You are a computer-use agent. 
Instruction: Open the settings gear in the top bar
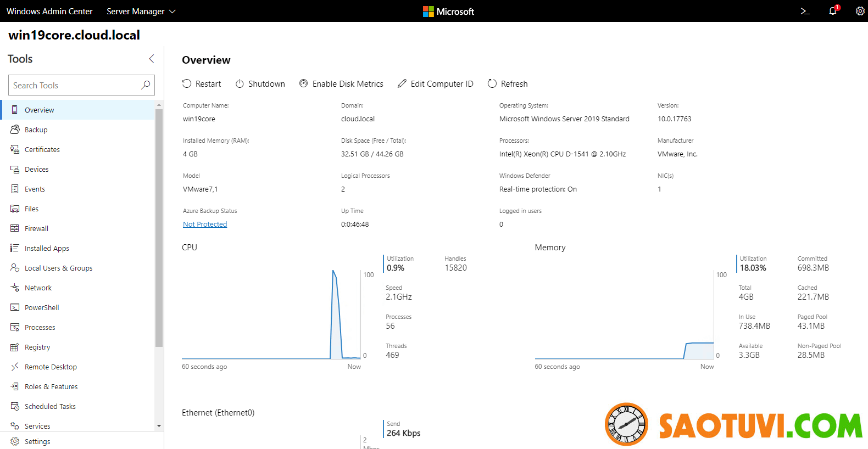(x=860, y=11)
